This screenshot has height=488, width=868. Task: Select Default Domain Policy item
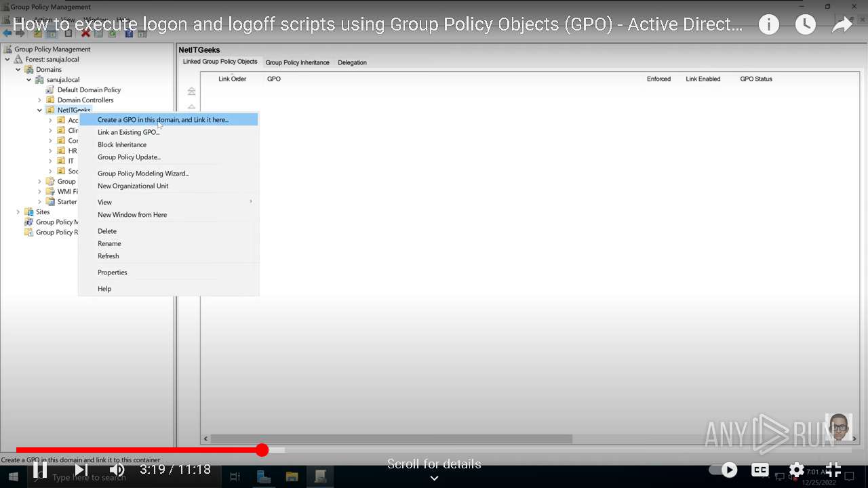pos(89,90)
